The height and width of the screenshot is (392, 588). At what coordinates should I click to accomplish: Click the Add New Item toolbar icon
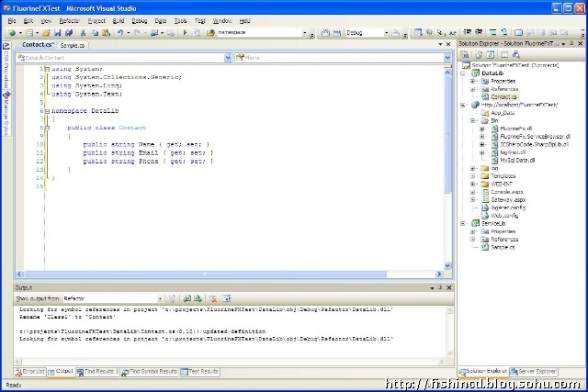pyautogui.click(x=29, y=33)
